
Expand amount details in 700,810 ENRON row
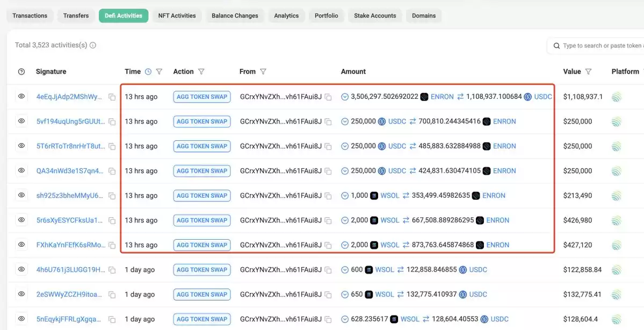[345, 121]
